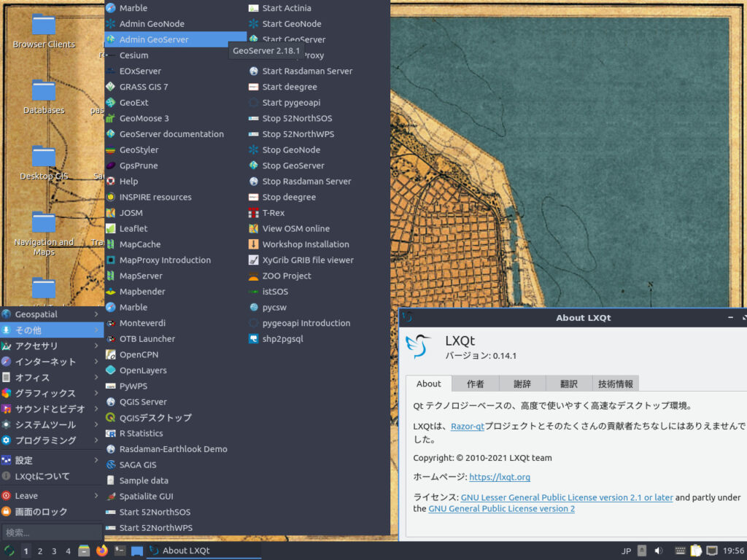The width and height of the screenshot is (747, 560).
Task: Open the virtual keyboard icon in the tray
Action: [x=679, y=551]
